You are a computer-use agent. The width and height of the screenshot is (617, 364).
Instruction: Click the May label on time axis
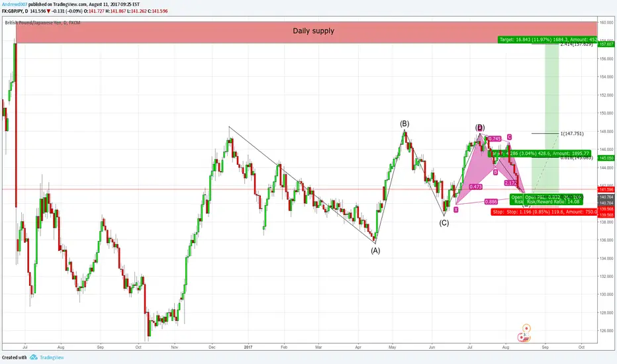[393, 347]
